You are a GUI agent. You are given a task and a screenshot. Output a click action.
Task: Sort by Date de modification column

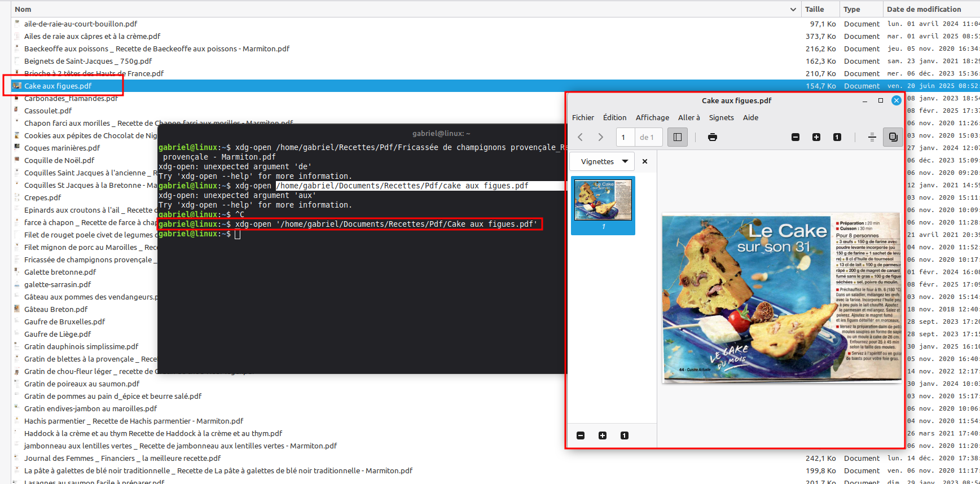(x=924, y=10)
